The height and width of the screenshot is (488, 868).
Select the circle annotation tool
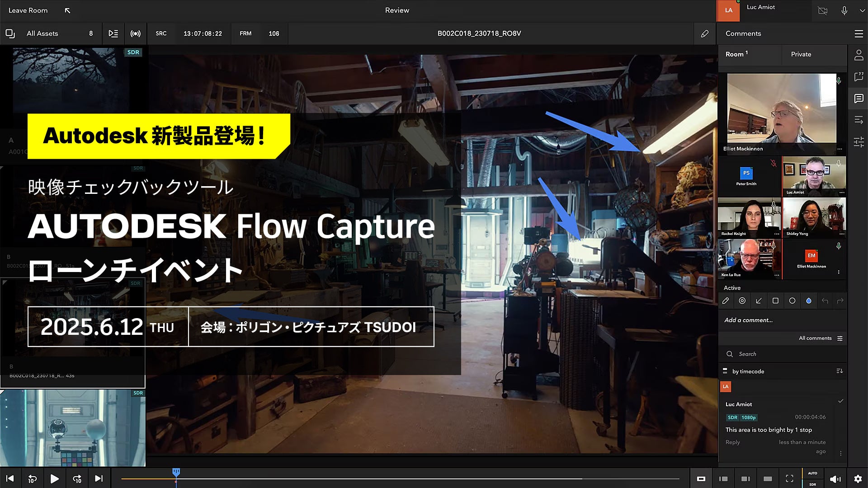[792, 301]
